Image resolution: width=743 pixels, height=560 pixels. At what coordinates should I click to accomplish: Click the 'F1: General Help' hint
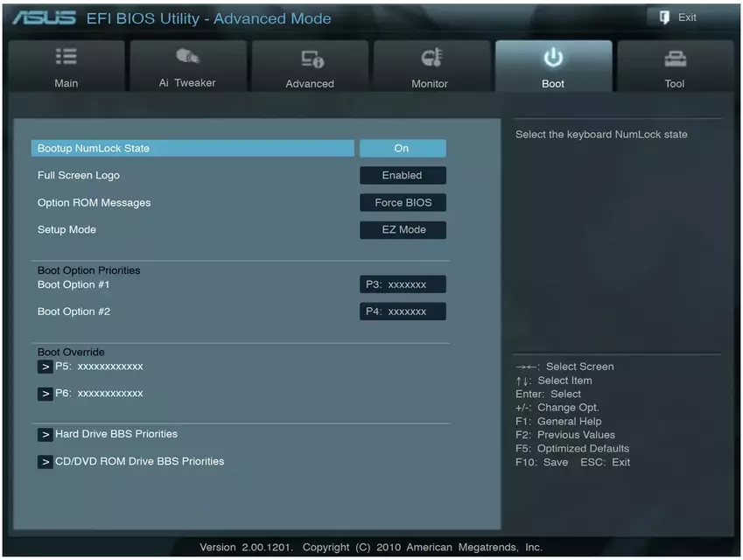point(558,422)
